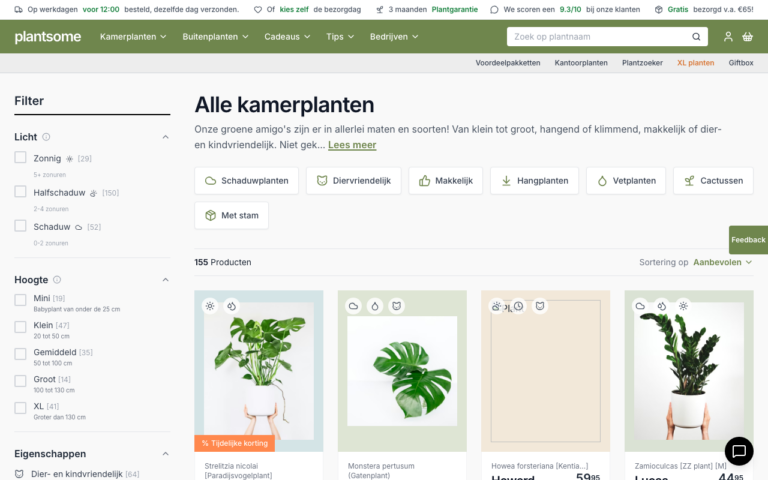Open the Giftbox link

coord(741,63)
